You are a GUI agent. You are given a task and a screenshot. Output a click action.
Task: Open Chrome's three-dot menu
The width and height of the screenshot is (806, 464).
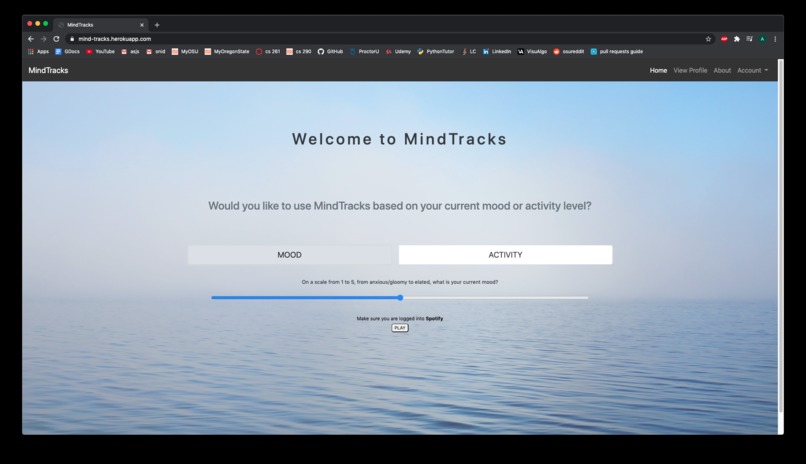click(775, 39)
